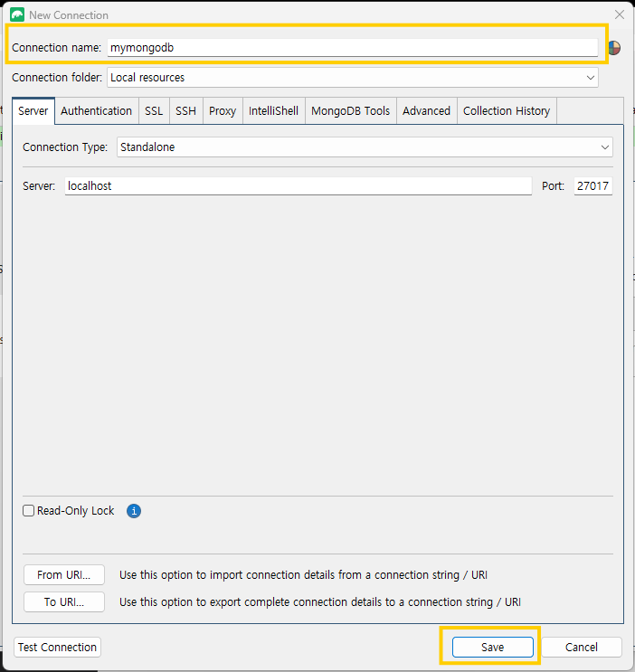Focus the Server hostname field

[x=299, y=186]
